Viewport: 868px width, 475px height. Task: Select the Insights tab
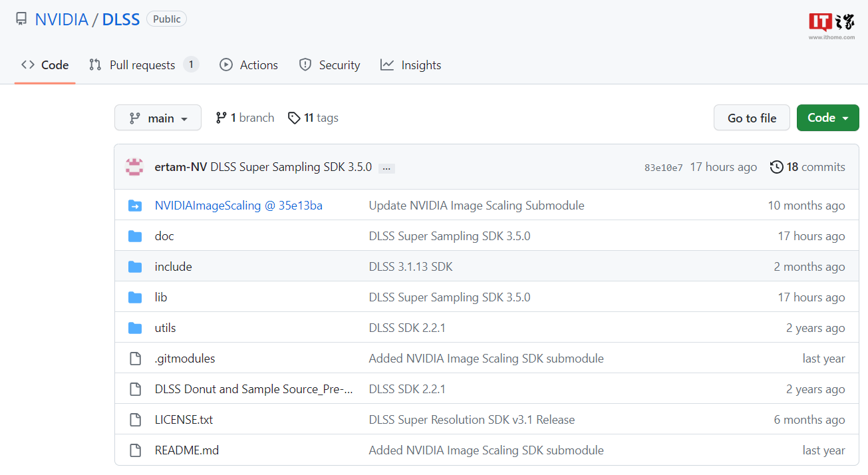pyautogui.click(x=421, y=65)
